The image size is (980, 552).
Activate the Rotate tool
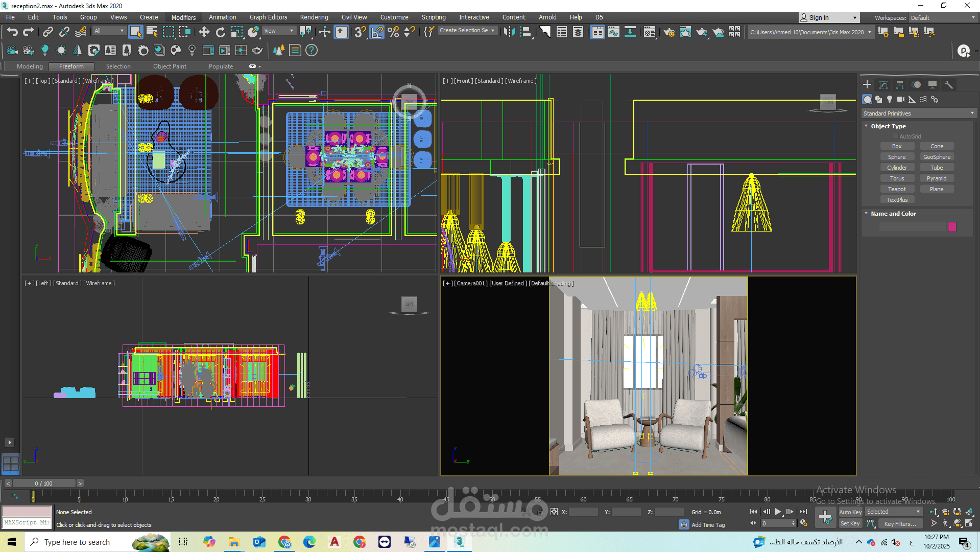[221, 32]
